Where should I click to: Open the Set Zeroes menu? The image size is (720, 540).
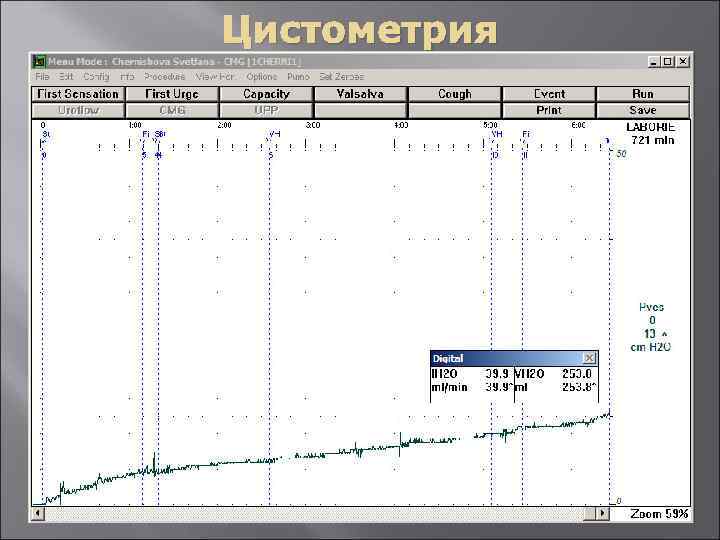pos(341,77)
